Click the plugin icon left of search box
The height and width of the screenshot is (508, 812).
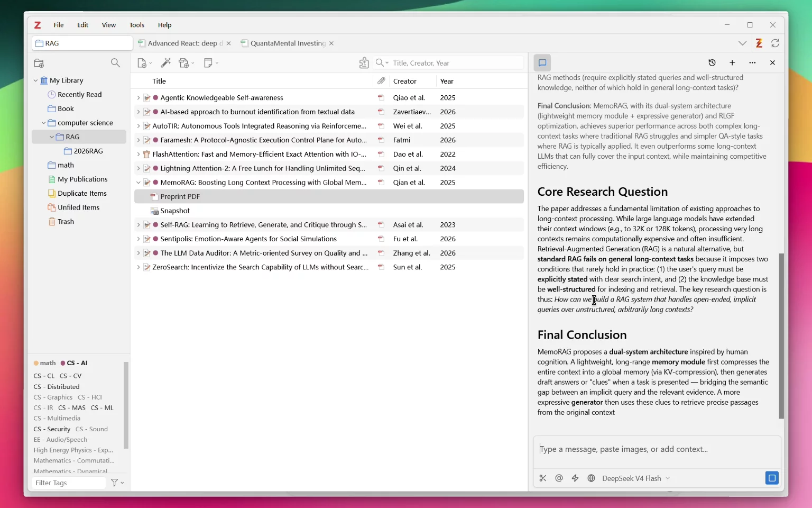point(364,63)
